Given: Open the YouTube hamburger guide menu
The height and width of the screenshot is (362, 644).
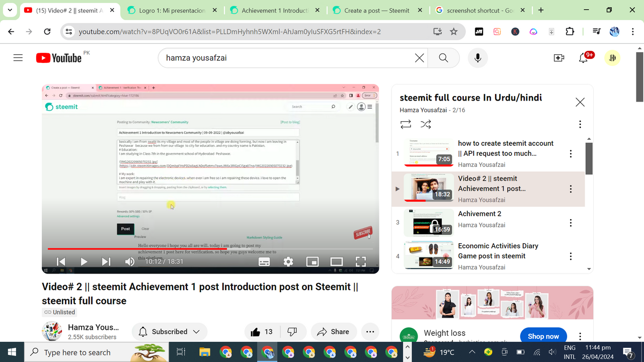Looking at the screenshot, I should tap(18, 58).
